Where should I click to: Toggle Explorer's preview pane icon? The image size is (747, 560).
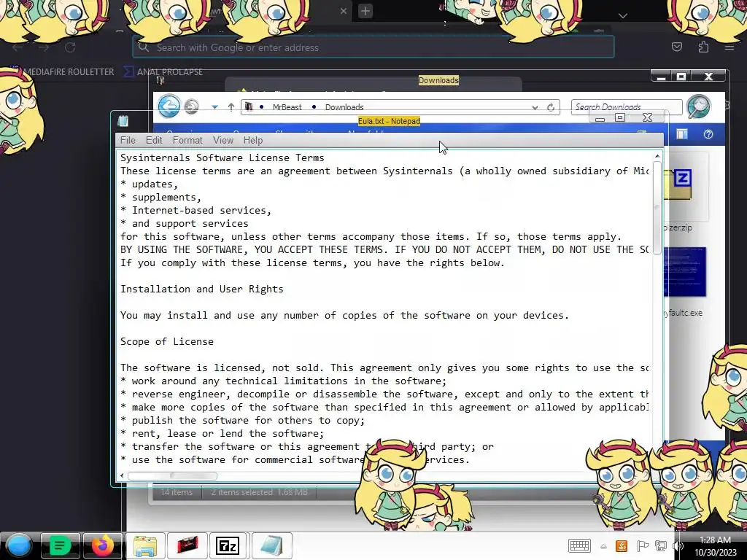(682, 134)
